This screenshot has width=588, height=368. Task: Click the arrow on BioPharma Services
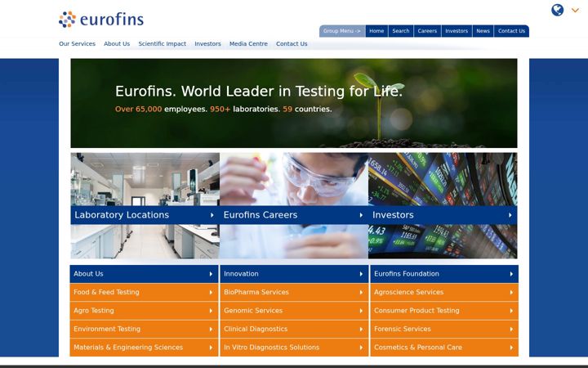[361, 293]
